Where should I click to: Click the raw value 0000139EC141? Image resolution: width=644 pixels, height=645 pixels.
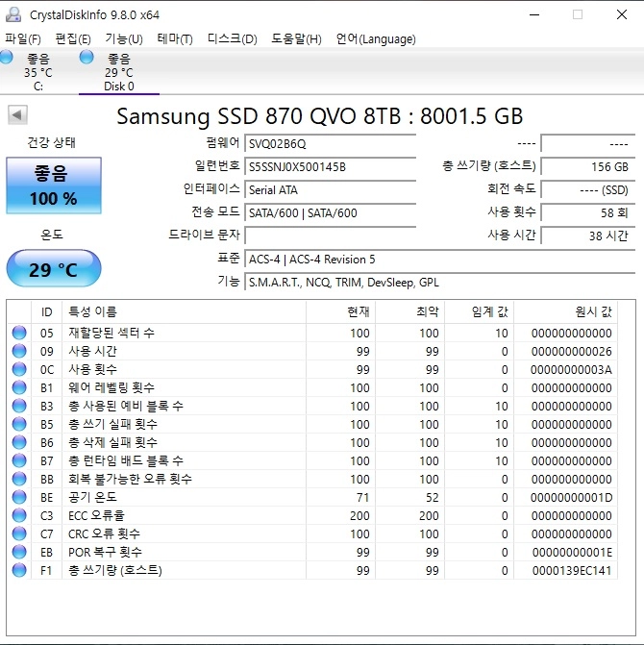tap(572, 570)
